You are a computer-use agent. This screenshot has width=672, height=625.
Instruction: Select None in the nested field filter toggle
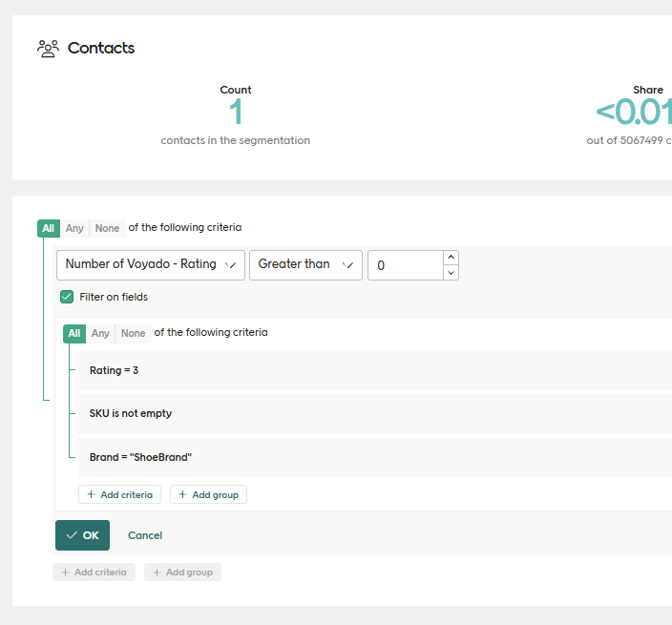click(134, 333)
